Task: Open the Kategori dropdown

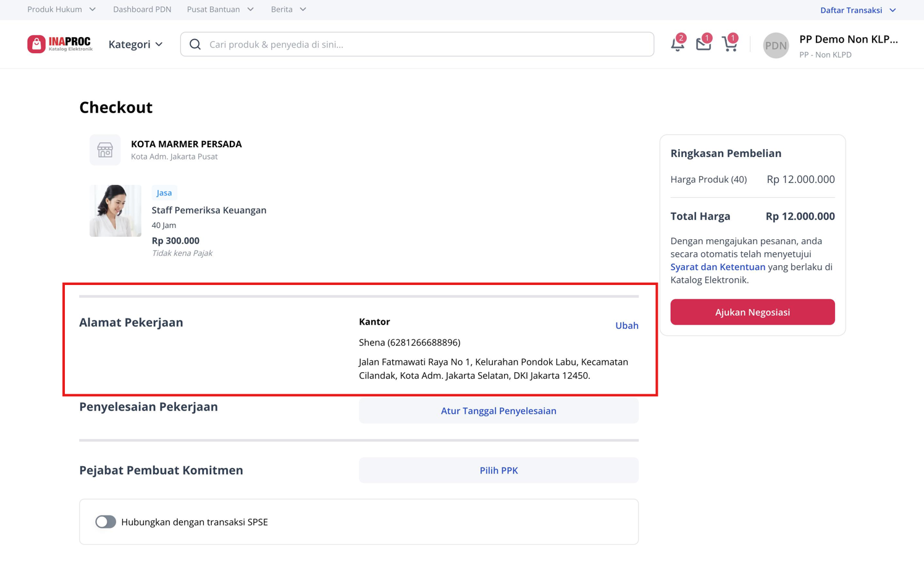Action: pos(136,45)
